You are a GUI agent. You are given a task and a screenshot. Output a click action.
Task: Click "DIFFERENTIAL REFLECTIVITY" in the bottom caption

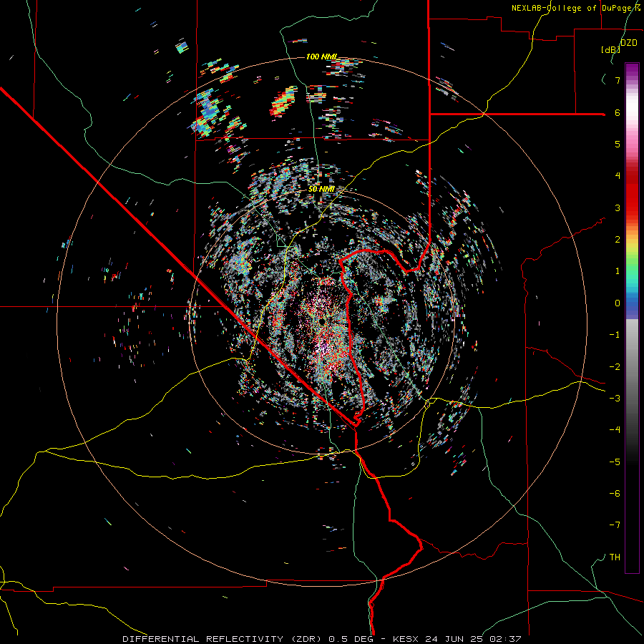coord(203,639)
